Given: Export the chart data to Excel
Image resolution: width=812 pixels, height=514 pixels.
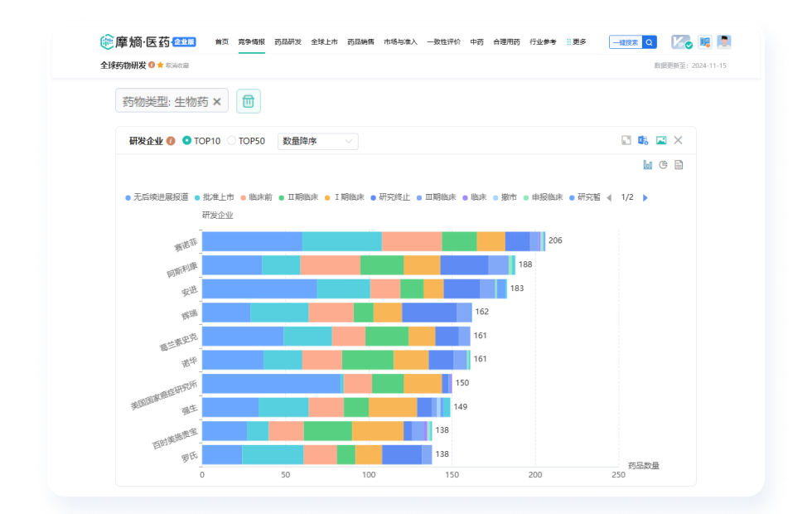Looking at the screenshot, I should point(643,140).
